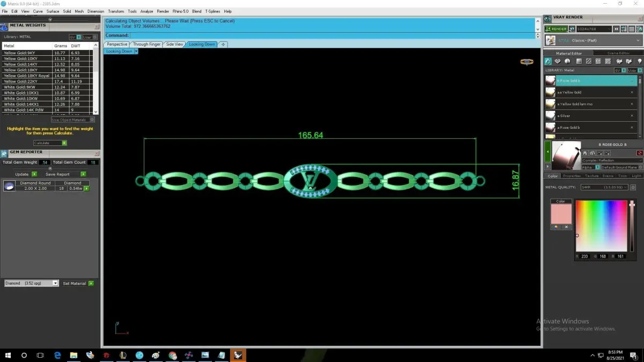Open Chrome from the taskbar

172,355
